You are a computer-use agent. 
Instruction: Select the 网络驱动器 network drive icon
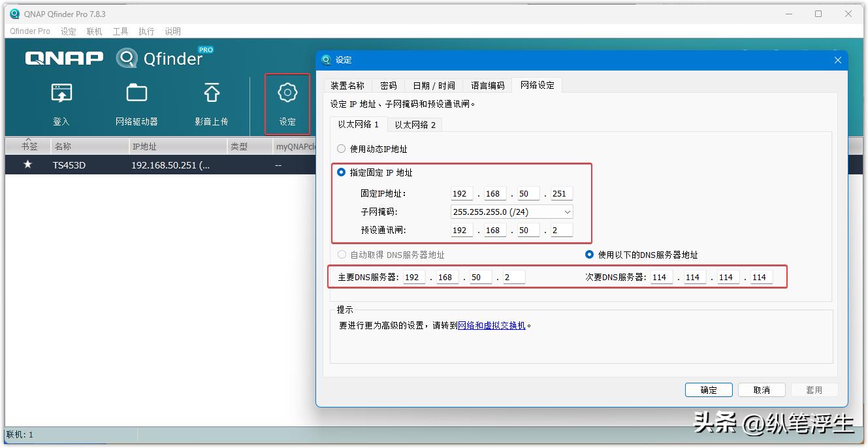click(x=136, y=104)
